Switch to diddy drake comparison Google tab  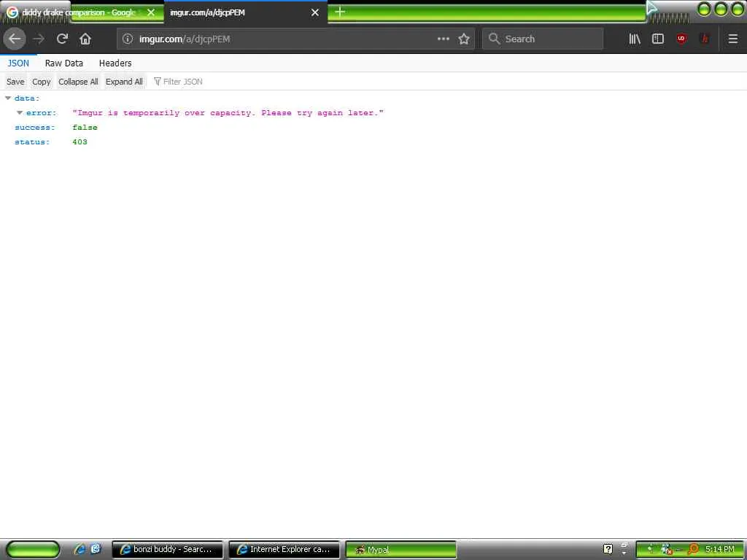(x=79, y=12)
